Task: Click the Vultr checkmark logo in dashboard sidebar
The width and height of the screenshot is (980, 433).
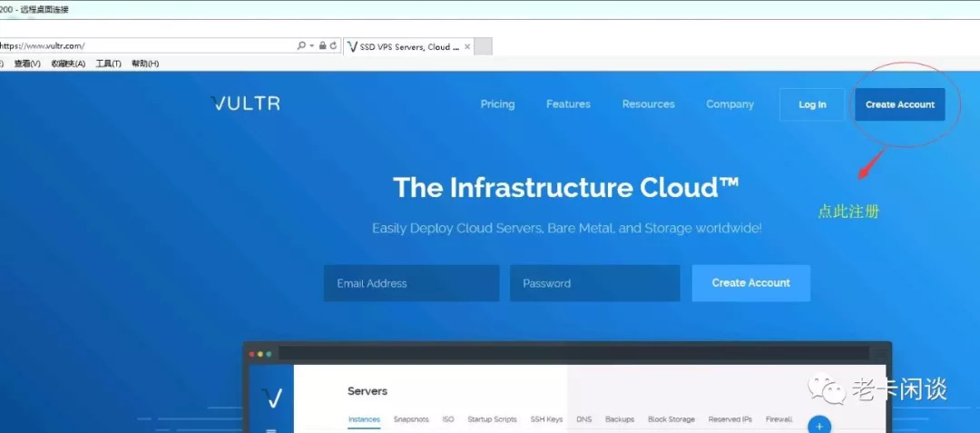Action: point(271,398)
